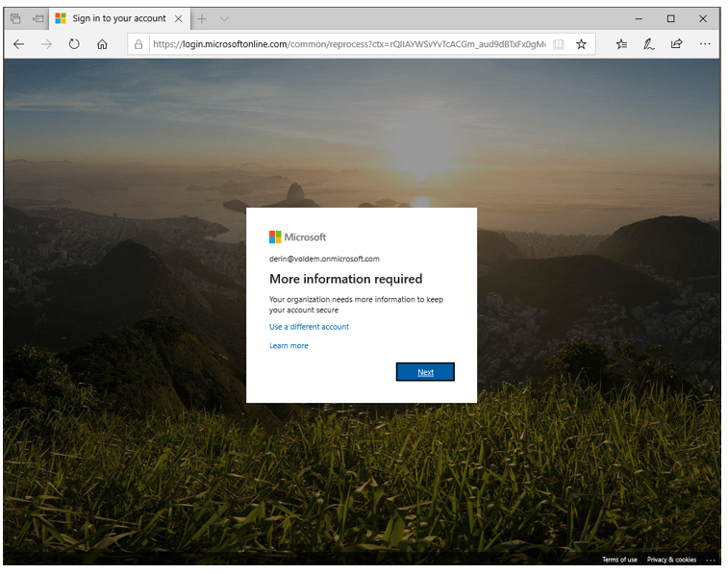Expand the tab previews chevron
This screenshot has height=574, width=728.
click(x=224, y=18)
